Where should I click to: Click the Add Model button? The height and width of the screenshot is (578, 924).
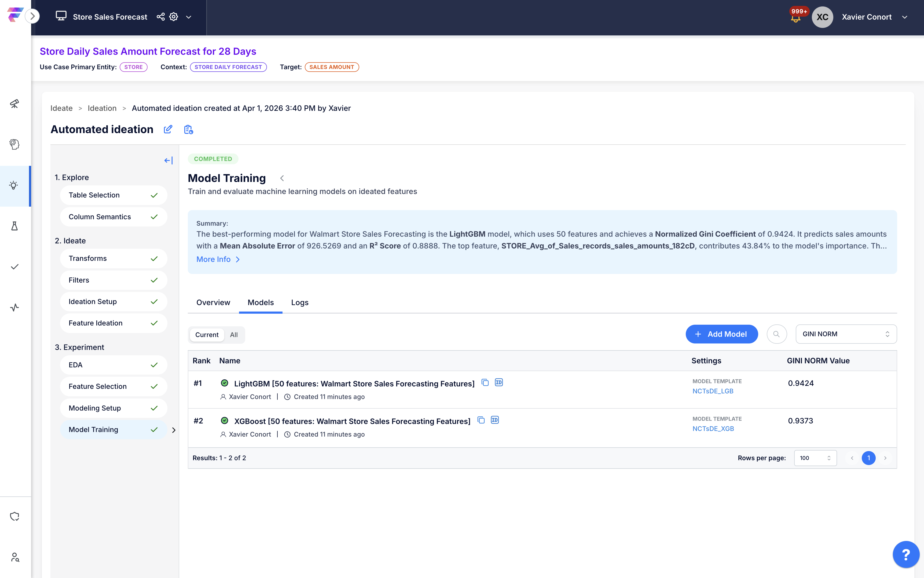pos(721,334)
